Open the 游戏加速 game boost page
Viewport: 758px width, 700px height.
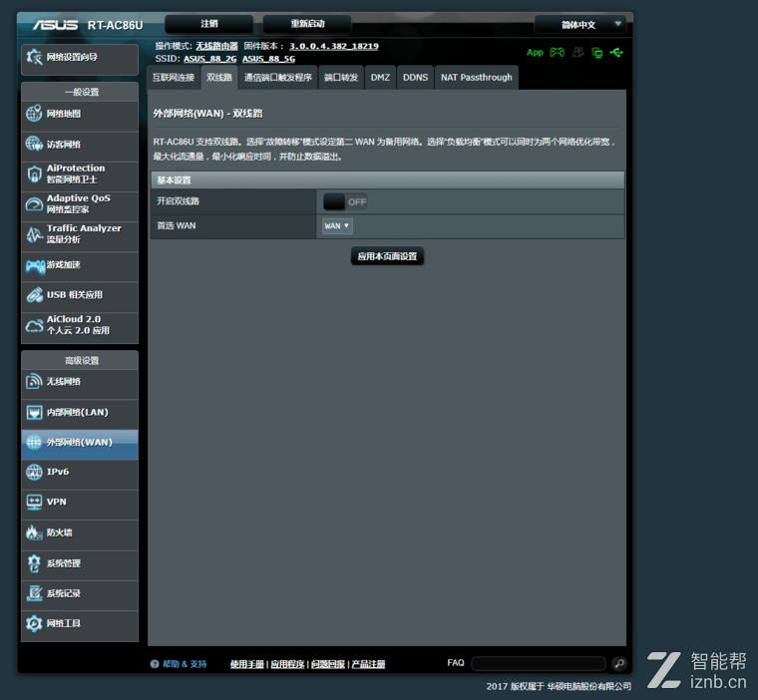80,265
